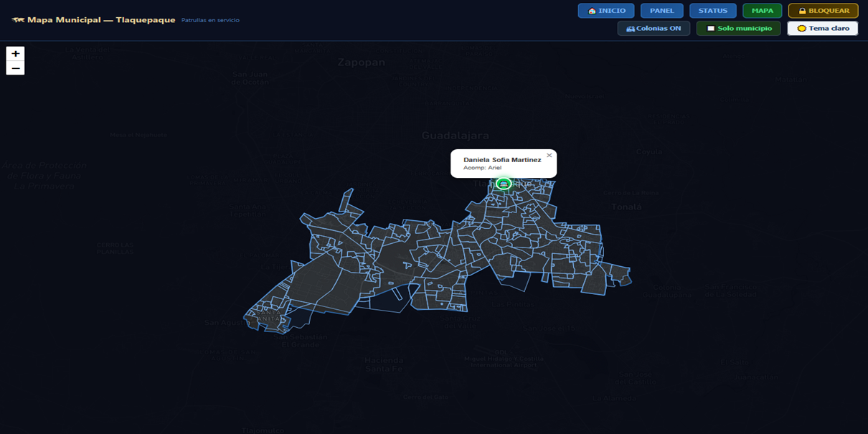868x434 pixels.
Task: Zoom in on the map
Action: pos(15,54)
